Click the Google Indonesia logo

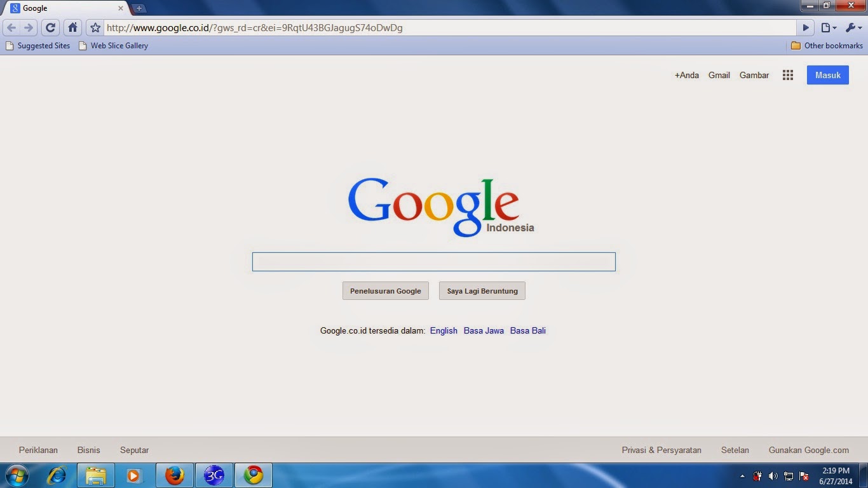(441, 207)
